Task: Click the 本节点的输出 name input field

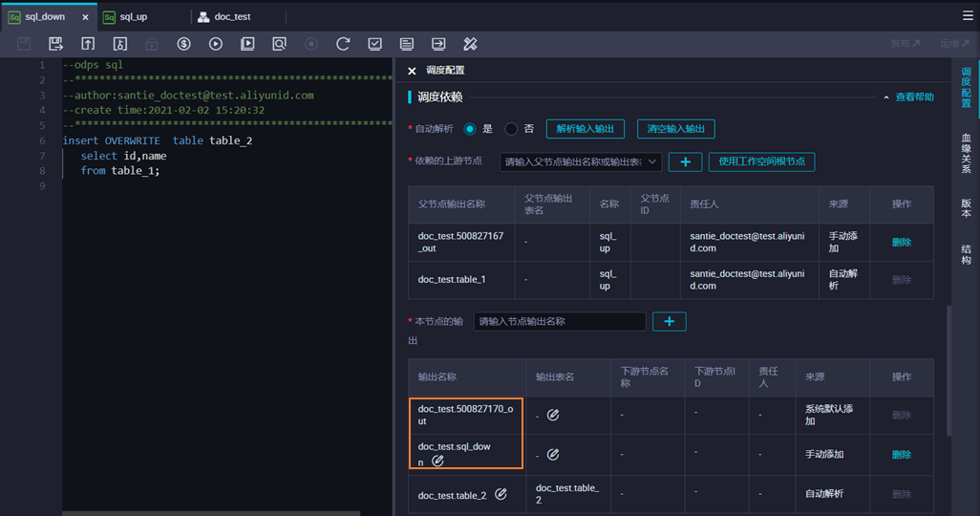Action: tap(560, 321)
